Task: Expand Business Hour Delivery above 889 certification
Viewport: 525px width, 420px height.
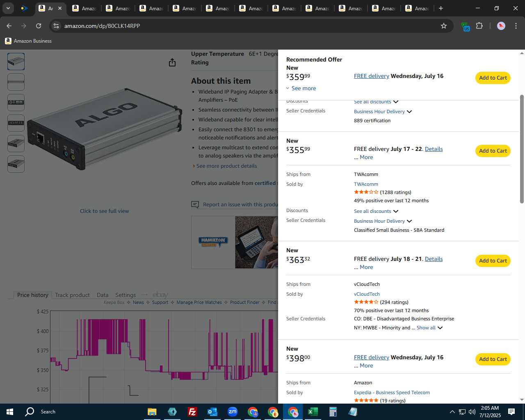Action: [383, 112]
